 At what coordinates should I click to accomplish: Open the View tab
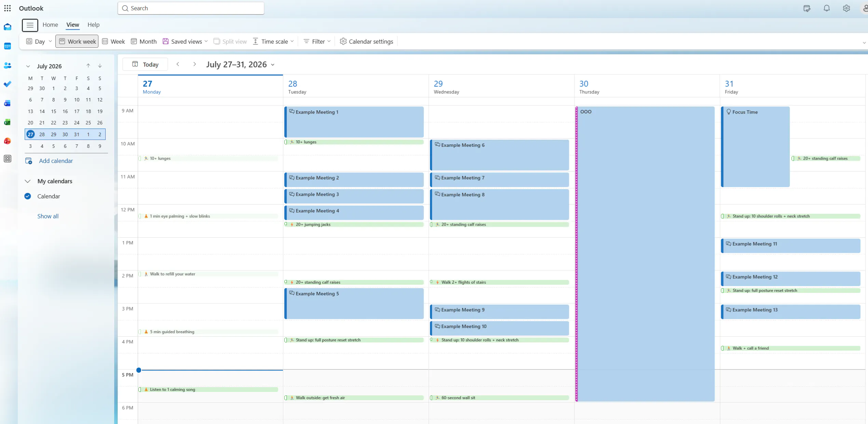(x=72, y=25)
